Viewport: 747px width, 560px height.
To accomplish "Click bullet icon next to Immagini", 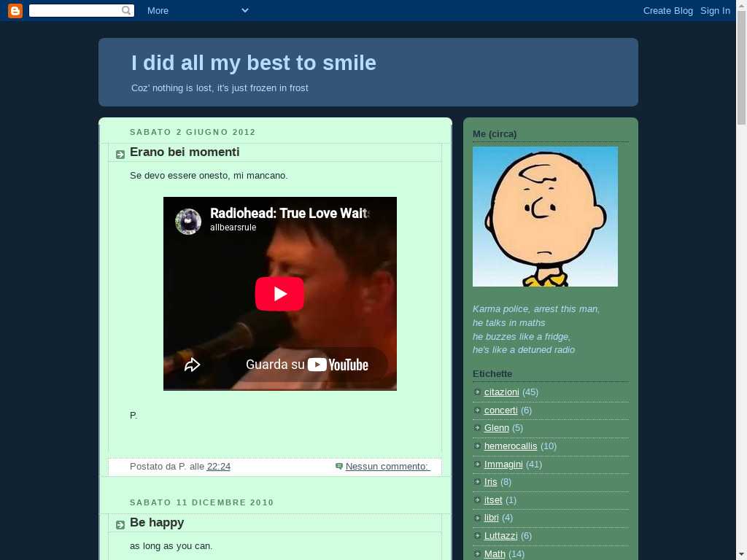I will pos(477,464).
